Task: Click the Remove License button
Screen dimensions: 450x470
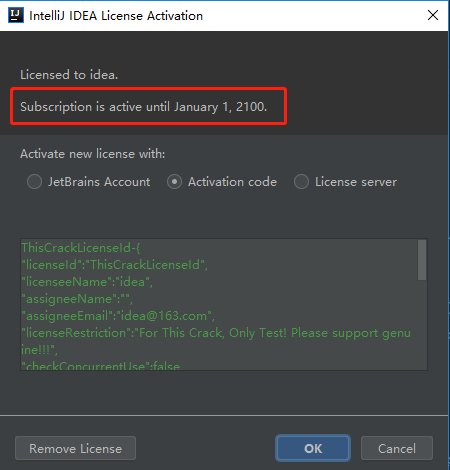Action: (x=75, y=448)
